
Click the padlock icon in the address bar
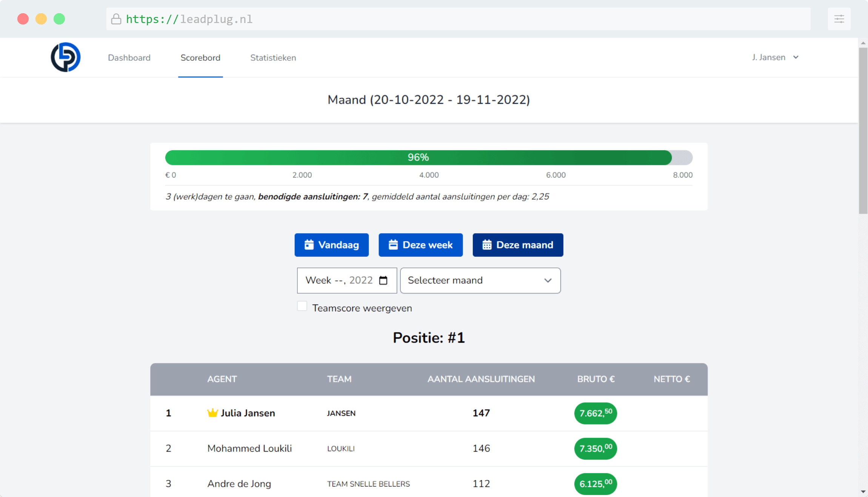click(x=116, y=19)
